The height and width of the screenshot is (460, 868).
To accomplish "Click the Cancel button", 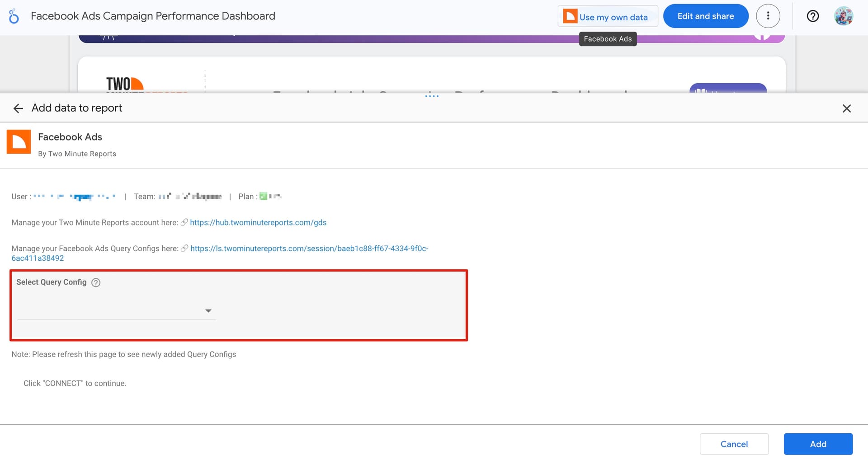I will click(x=734, y=444).
